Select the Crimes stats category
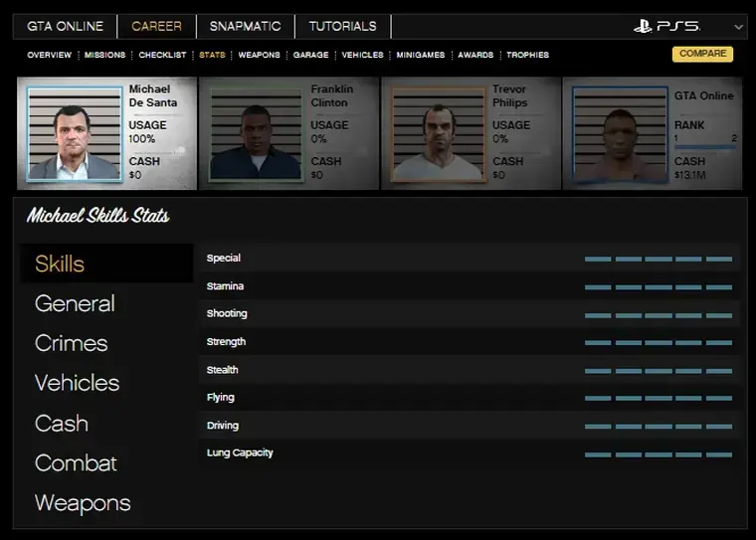756x540 pixels. (x=71, y=343)
